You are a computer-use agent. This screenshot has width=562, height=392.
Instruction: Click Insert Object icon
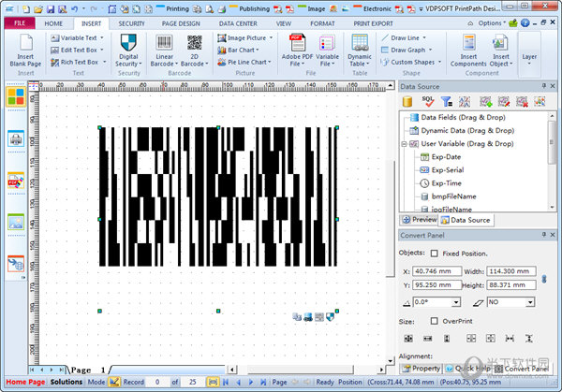[x=500, y=43]
